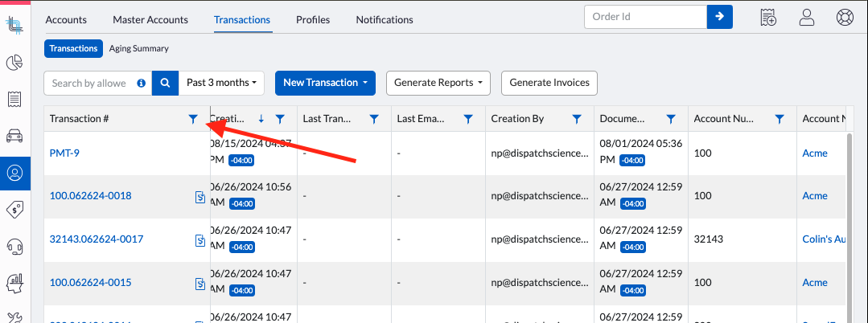Viewport: 868px width, 323px height.
Task: Open transaction PMT-9
Action: (64, 153)
